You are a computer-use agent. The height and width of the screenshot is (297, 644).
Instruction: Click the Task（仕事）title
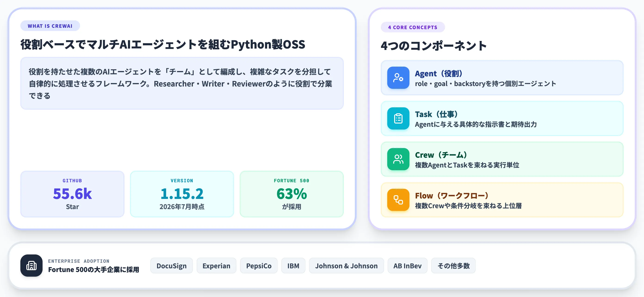point(436,114)
